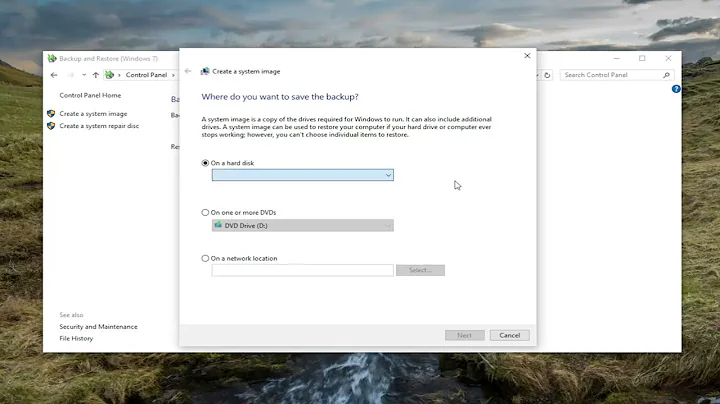
Task: Minimize the Backup and Restore window
Action: tap(617, 58)
